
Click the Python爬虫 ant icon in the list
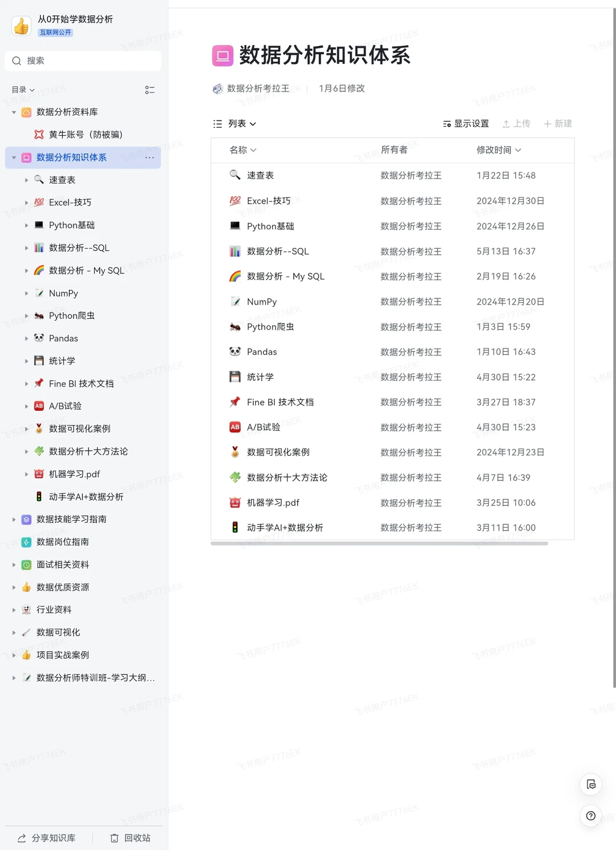pyautogui.click(x=236, y=326)
